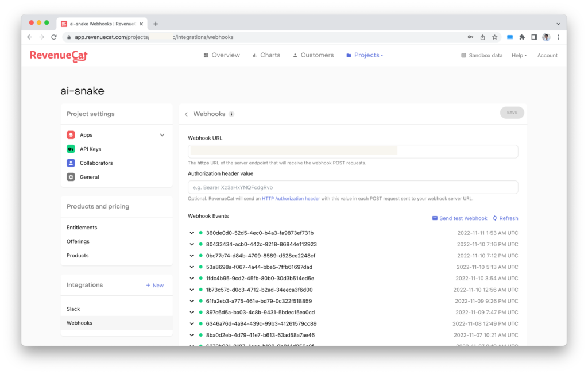The height and width of the screenshot is (374, 588).
Task: Click the Webhook URL input field
Action: pos(353,152)
